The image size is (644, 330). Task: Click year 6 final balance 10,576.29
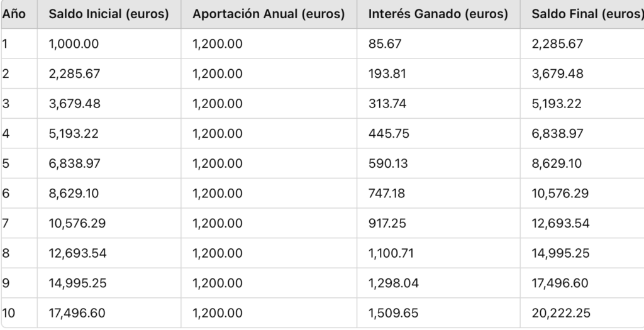tap(560, 193)
